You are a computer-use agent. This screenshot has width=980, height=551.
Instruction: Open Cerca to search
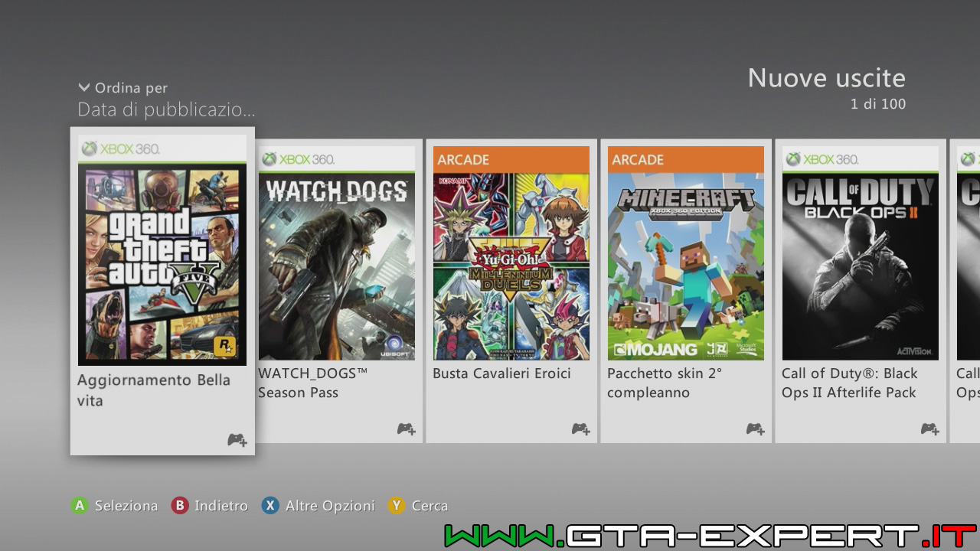tap(430, 506)
